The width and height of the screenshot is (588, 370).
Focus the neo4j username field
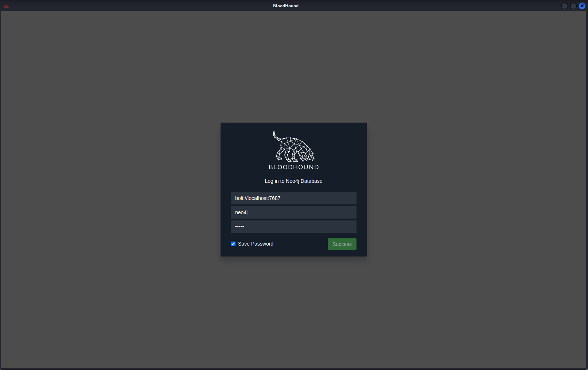[x=293, y=212]
